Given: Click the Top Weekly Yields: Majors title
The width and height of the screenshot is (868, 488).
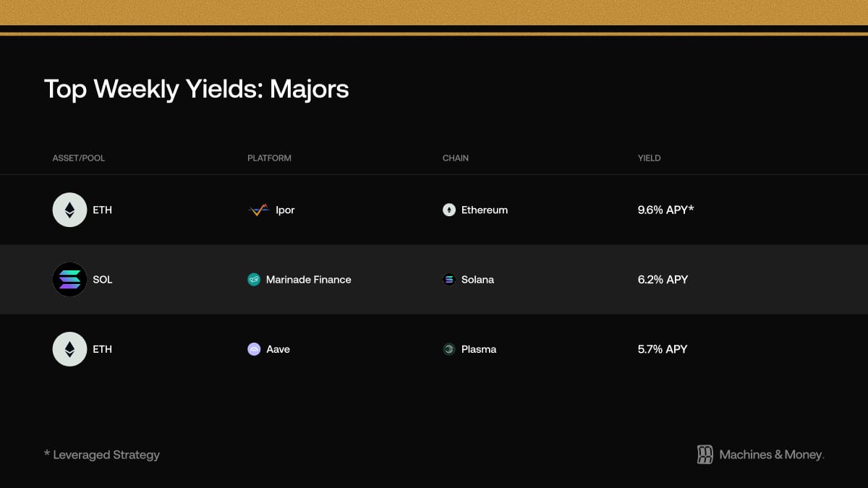Looking at the screenshot, I should [197, 89].
